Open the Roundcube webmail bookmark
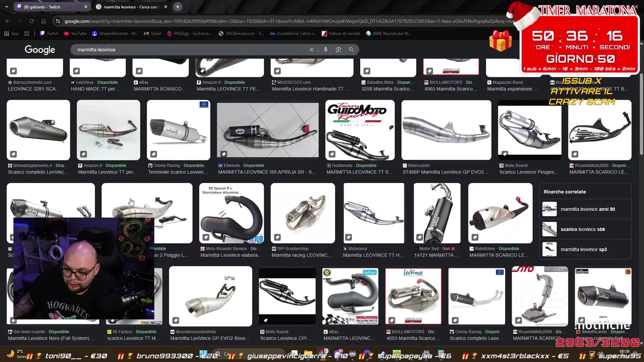The image size is (644, 362). click(x=388, y=34)
